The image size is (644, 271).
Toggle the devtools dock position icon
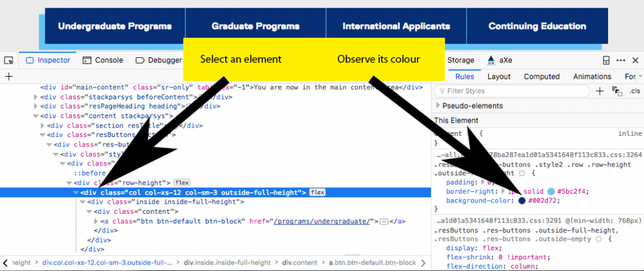click(606, 60)
